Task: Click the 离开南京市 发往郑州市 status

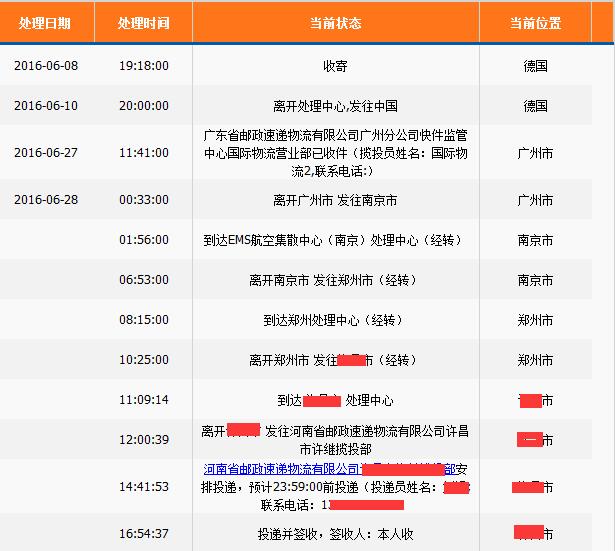Action: [335, 280]
